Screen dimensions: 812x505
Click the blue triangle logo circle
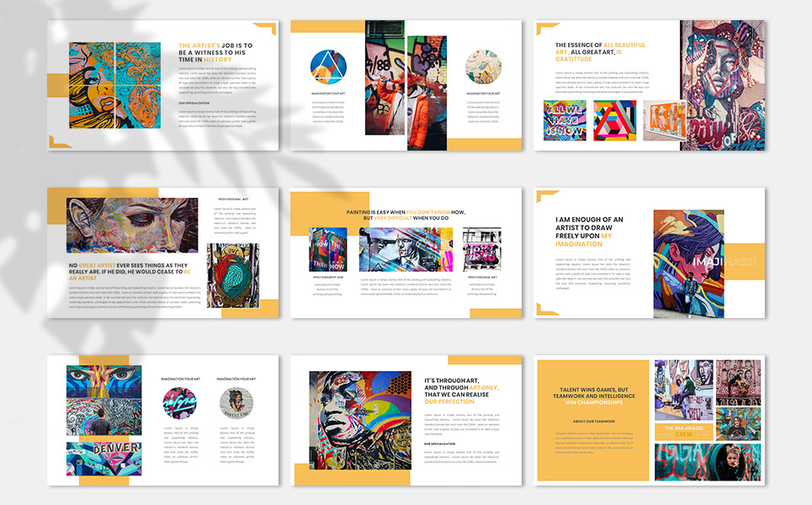click(328, 66)
